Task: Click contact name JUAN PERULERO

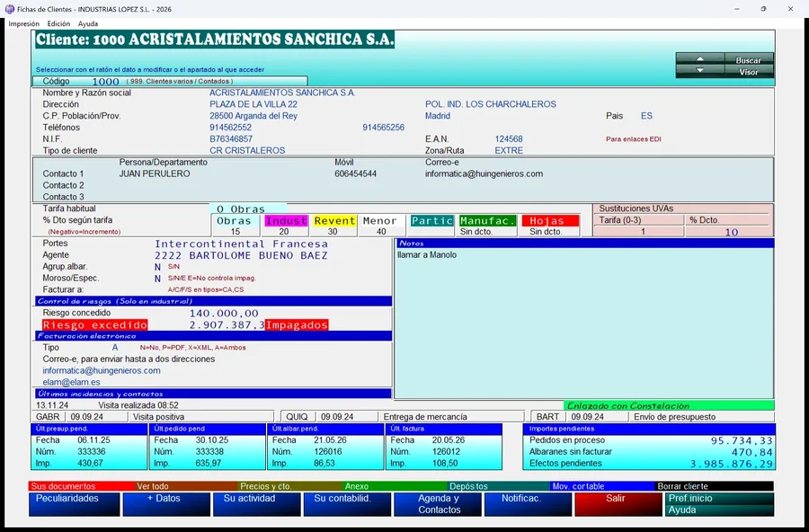Action: pyautogui.click(x=155, y=174)
